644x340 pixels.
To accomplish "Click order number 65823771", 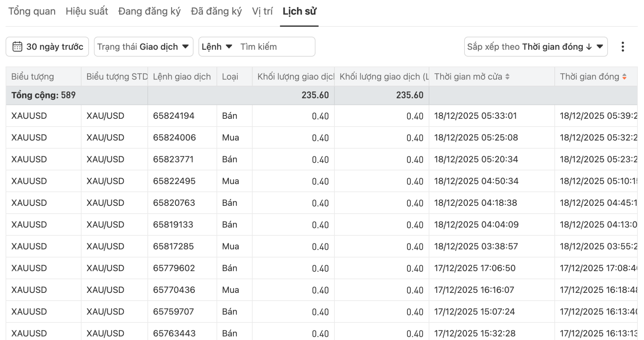I will point(173,159).
